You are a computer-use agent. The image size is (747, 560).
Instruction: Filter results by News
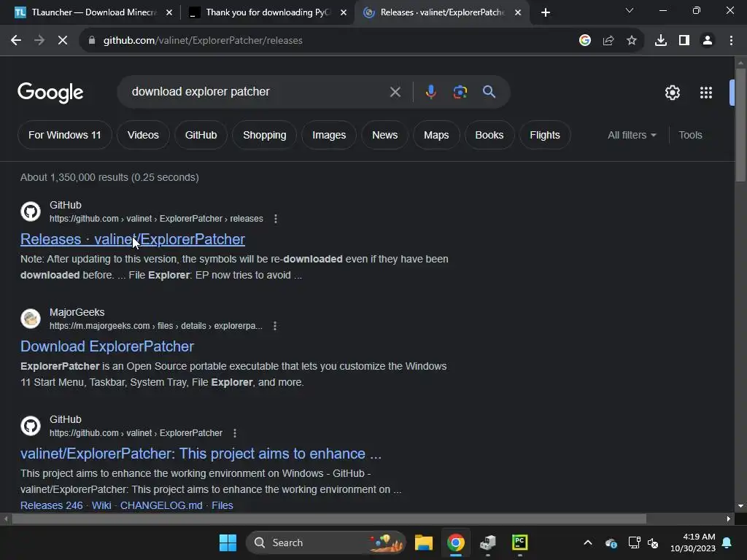[385, 135]
